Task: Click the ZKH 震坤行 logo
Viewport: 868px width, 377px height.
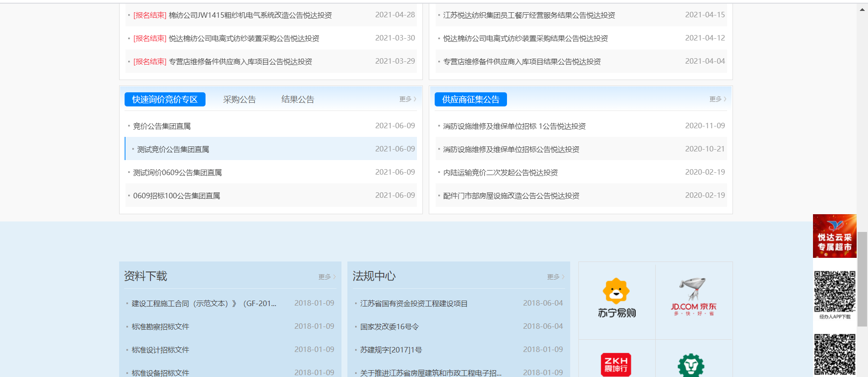Action: click(x=616, y=364)
